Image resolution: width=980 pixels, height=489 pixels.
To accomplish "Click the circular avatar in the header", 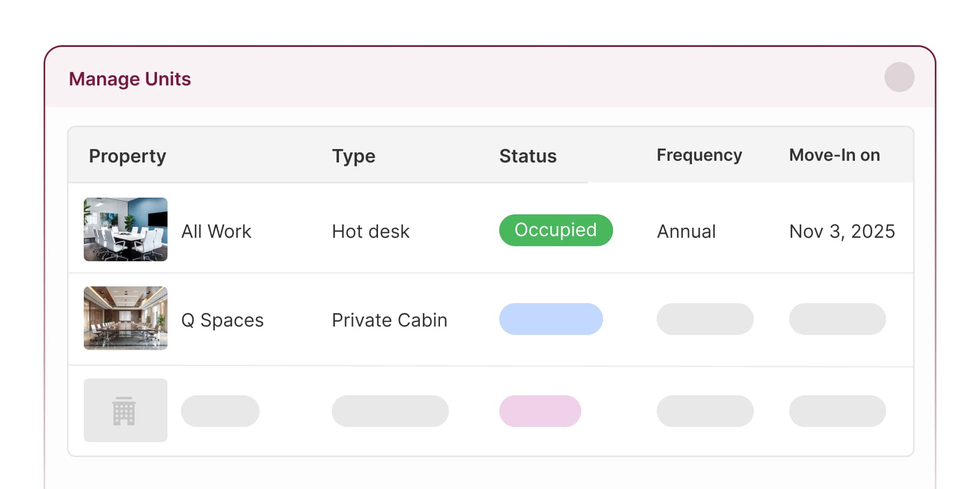I will pyautogui.click(x=899, y=78).
